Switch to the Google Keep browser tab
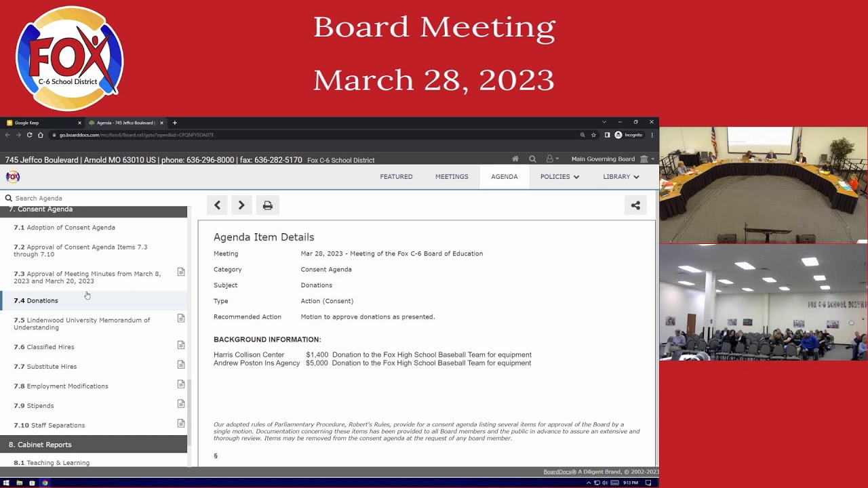868x488 pixels. 42,123
